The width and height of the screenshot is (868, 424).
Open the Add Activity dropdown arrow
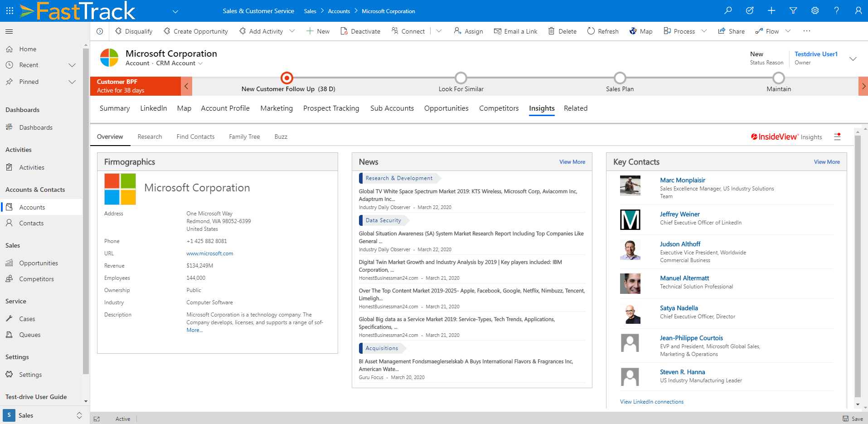[x=292, y=31]
